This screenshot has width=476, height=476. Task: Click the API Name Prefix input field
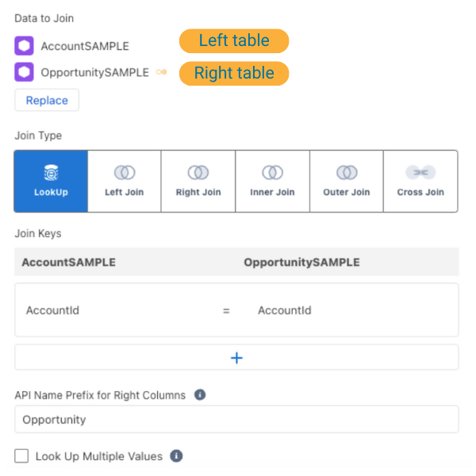click(x=236, y=419)
